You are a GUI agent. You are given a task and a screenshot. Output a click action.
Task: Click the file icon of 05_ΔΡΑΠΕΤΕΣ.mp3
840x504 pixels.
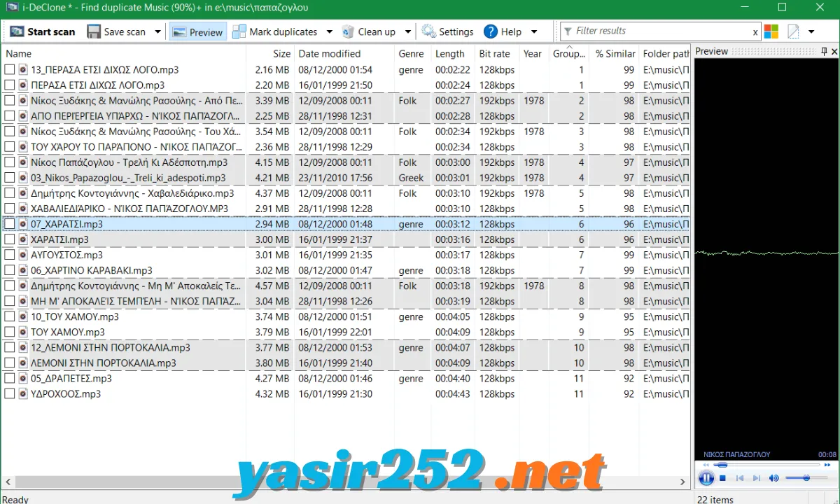click(23, 378)
